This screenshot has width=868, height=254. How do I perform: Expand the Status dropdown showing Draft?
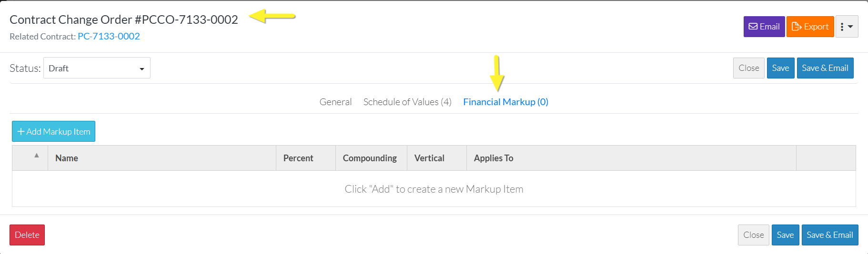pyautogui.click(x=97, y=68)
